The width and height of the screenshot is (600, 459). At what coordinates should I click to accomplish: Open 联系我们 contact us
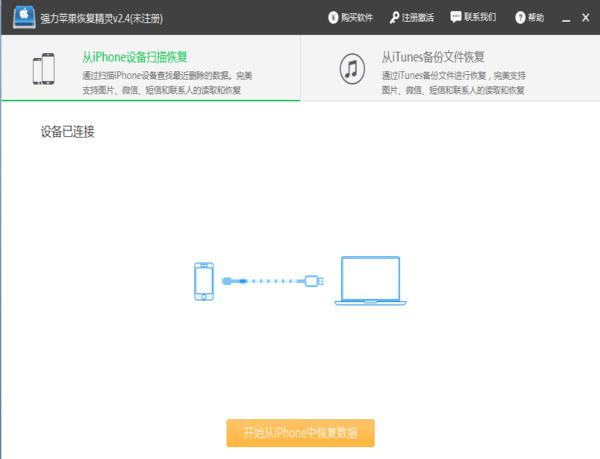[480, 17]
